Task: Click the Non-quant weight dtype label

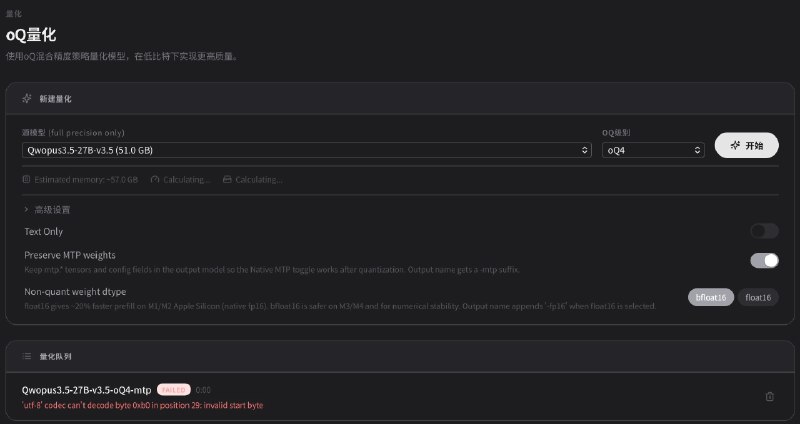Action: 75,292
